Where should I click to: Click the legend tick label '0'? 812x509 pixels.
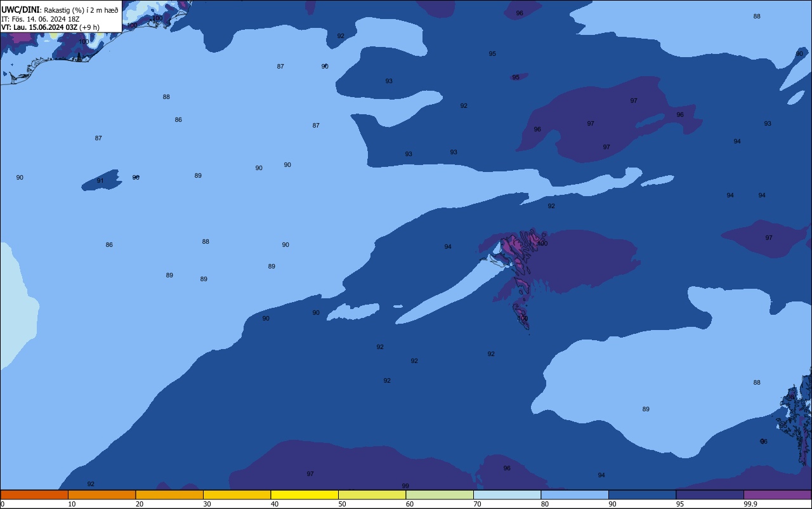coord(3,504)
